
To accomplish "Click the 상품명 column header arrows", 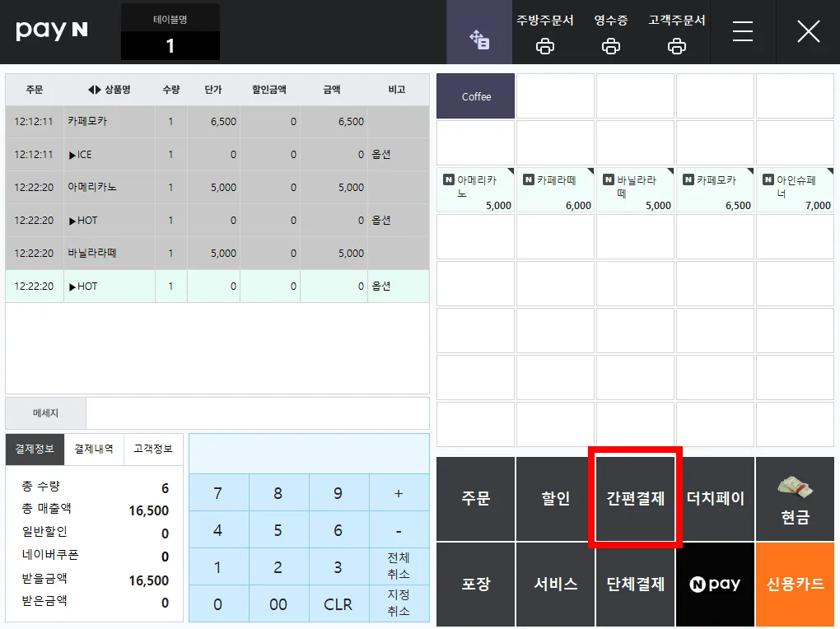I will click(x=94, y=90).
